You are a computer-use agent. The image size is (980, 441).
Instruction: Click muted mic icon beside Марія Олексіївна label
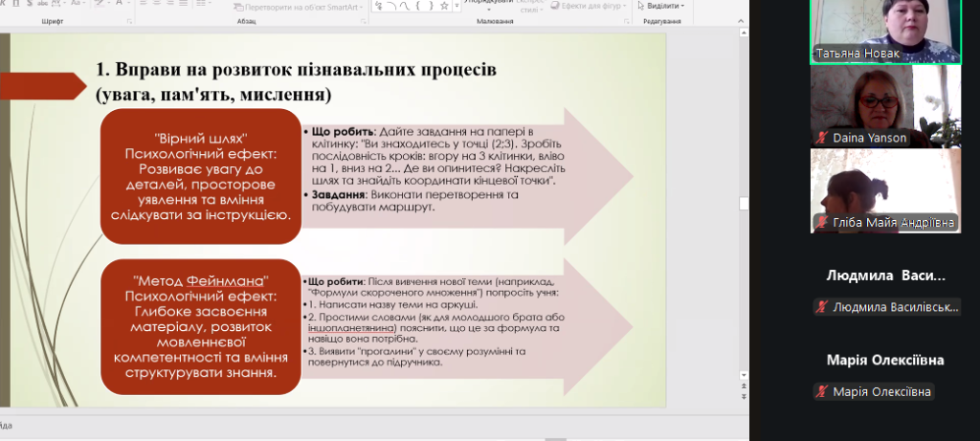(822, 391)
